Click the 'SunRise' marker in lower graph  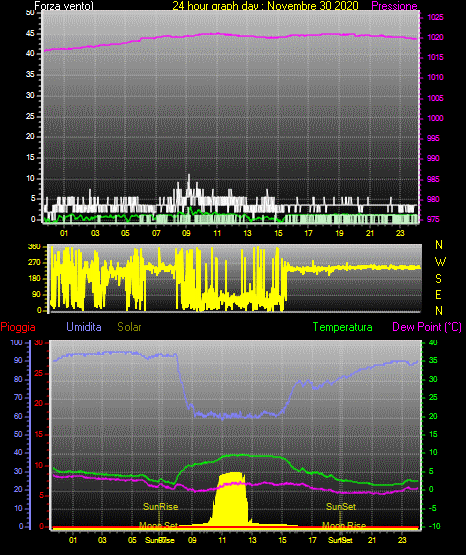[160, 507]
